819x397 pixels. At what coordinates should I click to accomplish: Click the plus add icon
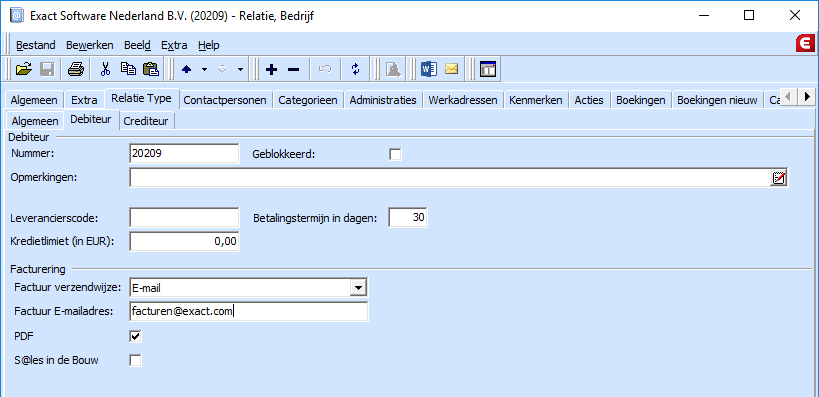pyautogui.click(x=271, y=69)
